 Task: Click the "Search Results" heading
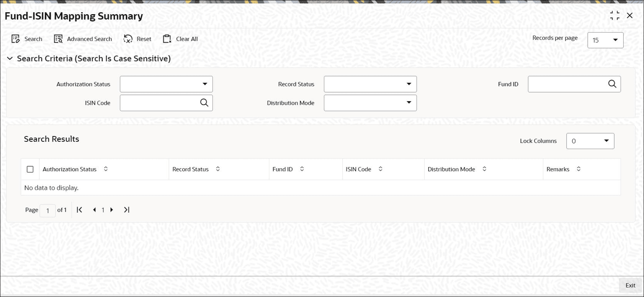[52, 139]
